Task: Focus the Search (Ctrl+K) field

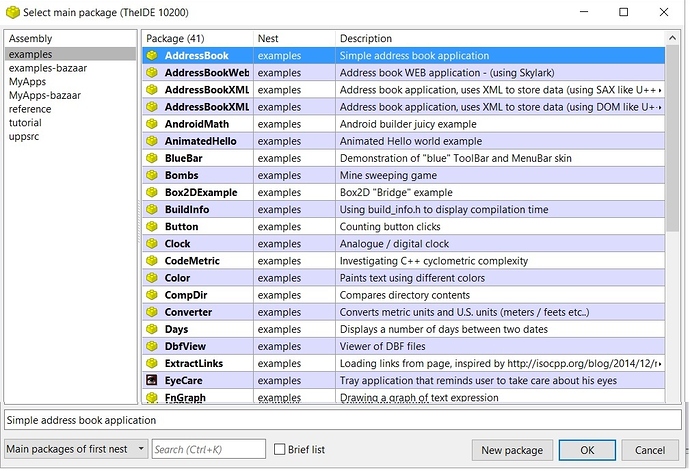Action: (x=209, y=449)
